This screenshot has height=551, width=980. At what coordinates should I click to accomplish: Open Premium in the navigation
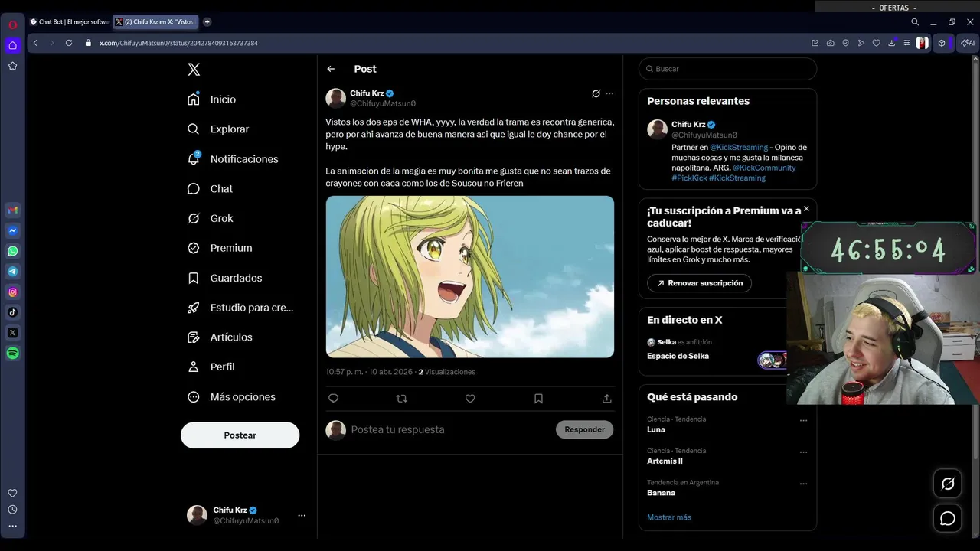[220, 248]
